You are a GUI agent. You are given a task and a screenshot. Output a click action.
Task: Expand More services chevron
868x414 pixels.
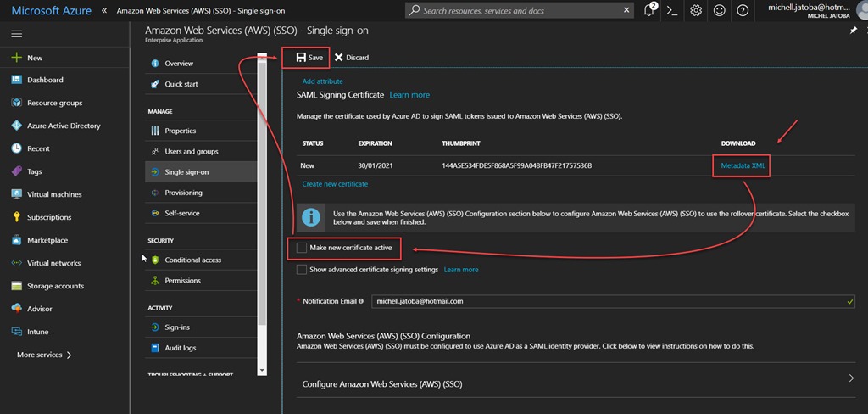pyautogui.click(x=70, y=355)
